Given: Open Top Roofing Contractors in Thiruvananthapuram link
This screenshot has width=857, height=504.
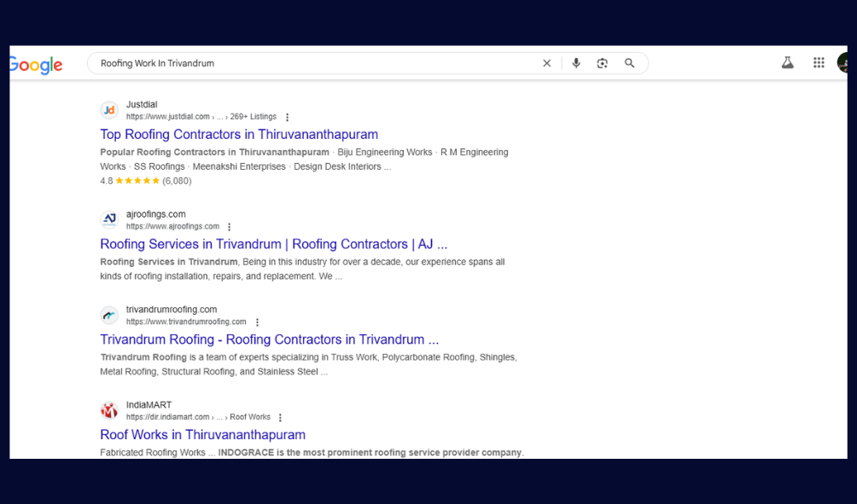Looking at the screenshot, I should point(239,135).
